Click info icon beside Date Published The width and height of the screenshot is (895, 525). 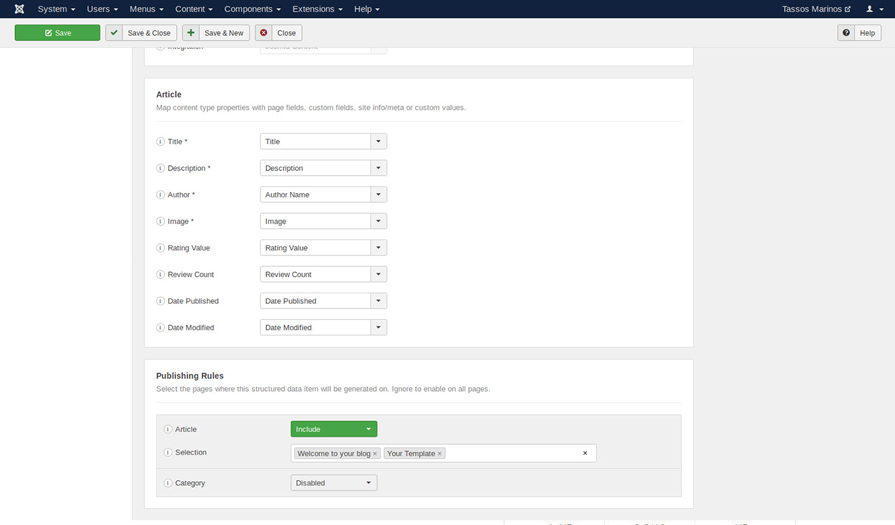[160, 301]
